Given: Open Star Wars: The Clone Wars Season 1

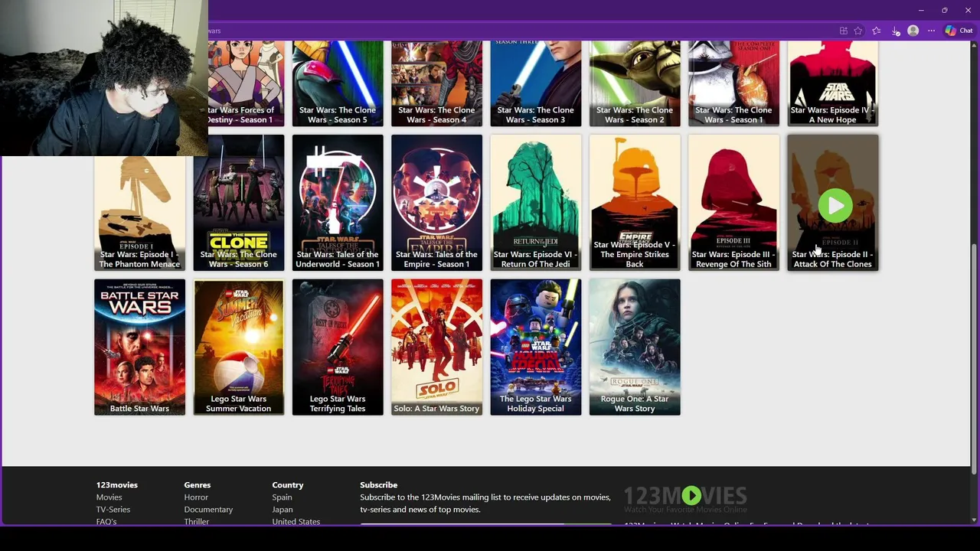Looking at the screenshot, I should coord(733,83).
